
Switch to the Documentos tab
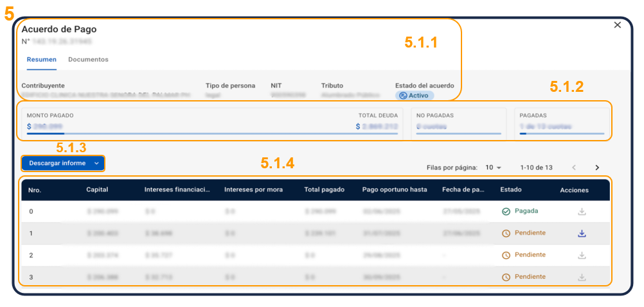(88, 60)
